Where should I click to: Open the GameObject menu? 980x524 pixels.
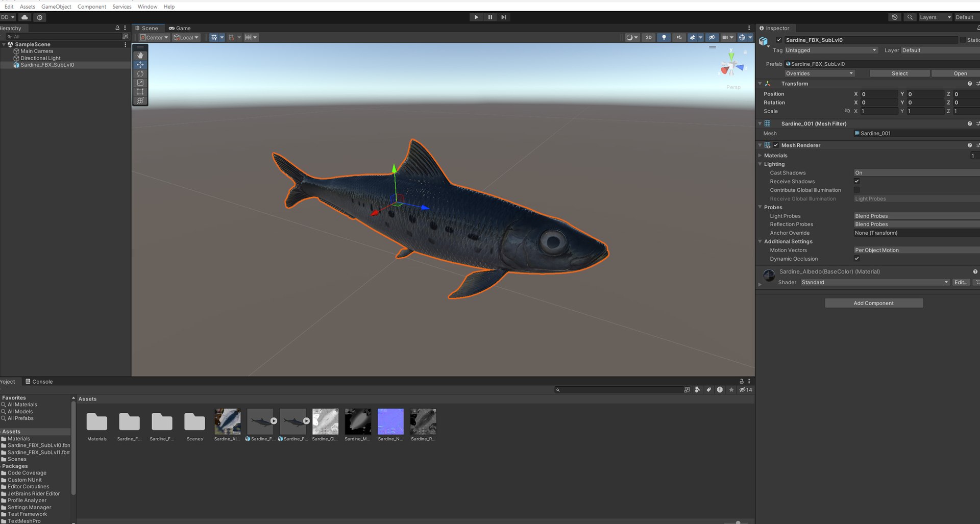pos(56,7)
